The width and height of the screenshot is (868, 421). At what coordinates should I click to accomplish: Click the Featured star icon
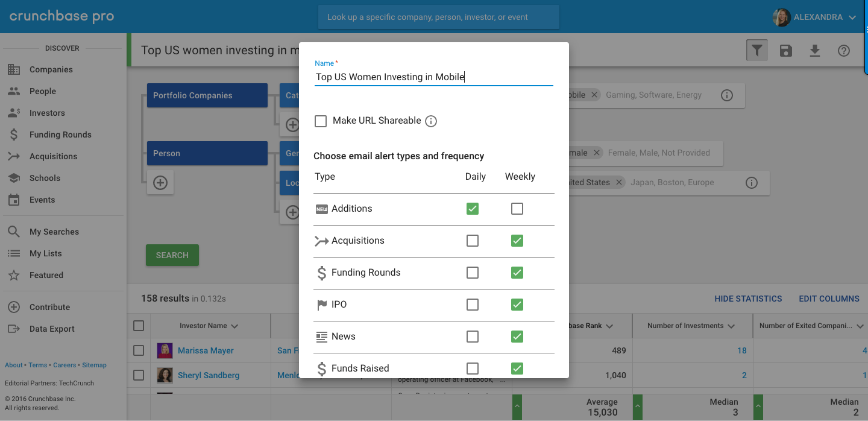[x=14, y=275]
